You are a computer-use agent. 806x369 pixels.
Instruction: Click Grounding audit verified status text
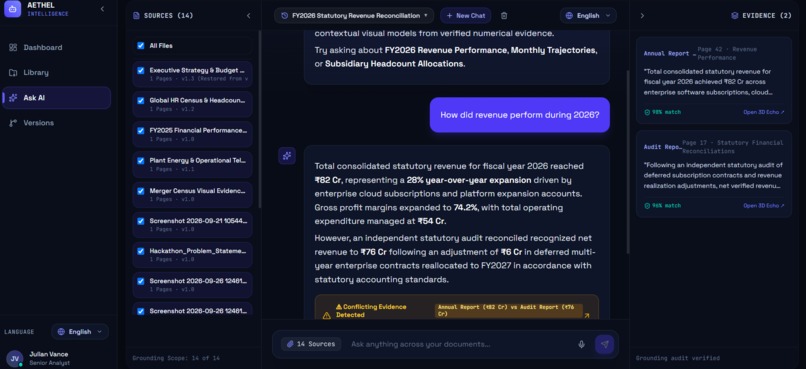pos(677,358)
